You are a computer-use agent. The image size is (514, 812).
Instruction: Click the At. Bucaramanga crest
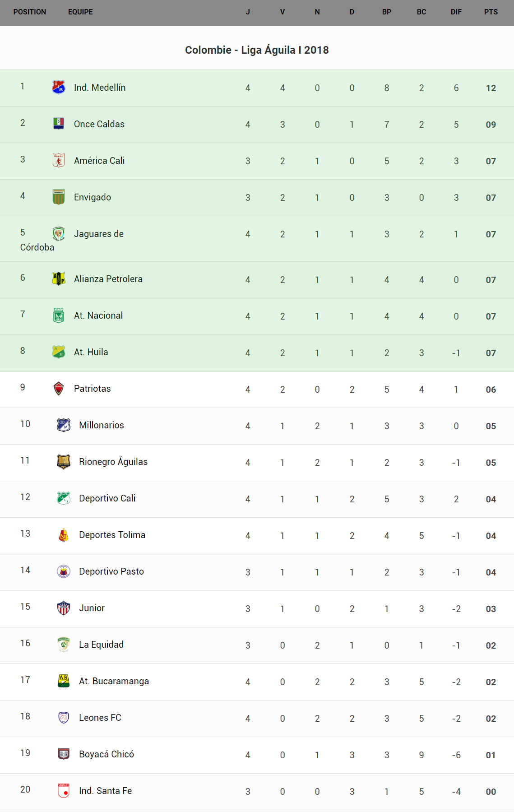pos(64,681)
